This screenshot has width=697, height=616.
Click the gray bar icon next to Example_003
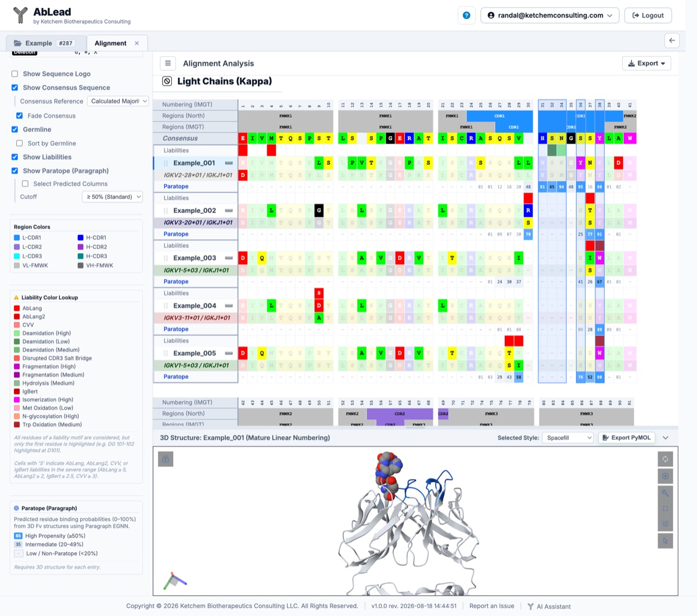click(229, 258)
